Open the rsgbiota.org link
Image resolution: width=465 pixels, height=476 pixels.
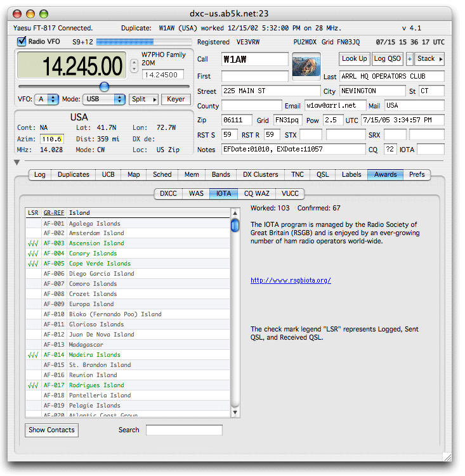click(291, 280)
